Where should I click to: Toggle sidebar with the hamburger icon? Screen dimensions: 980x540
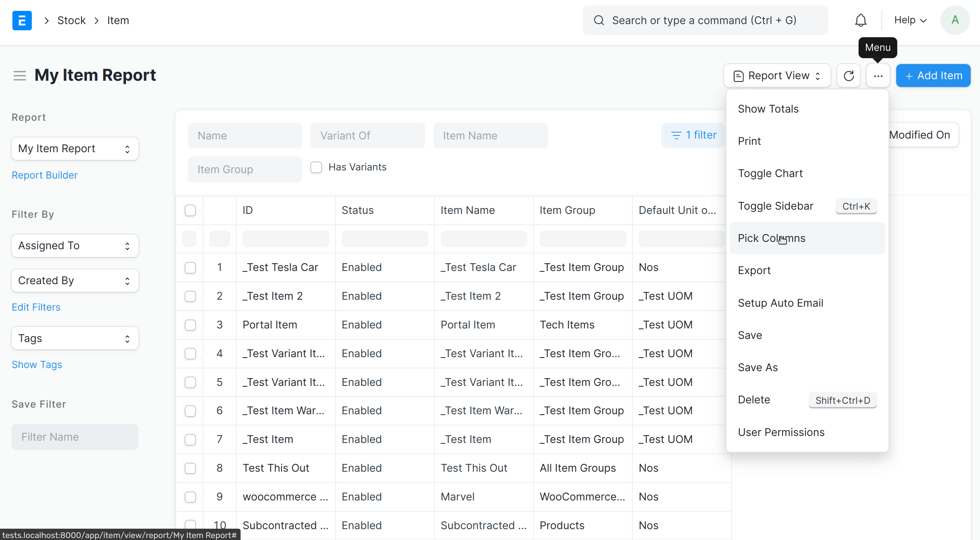coord(20,76)
